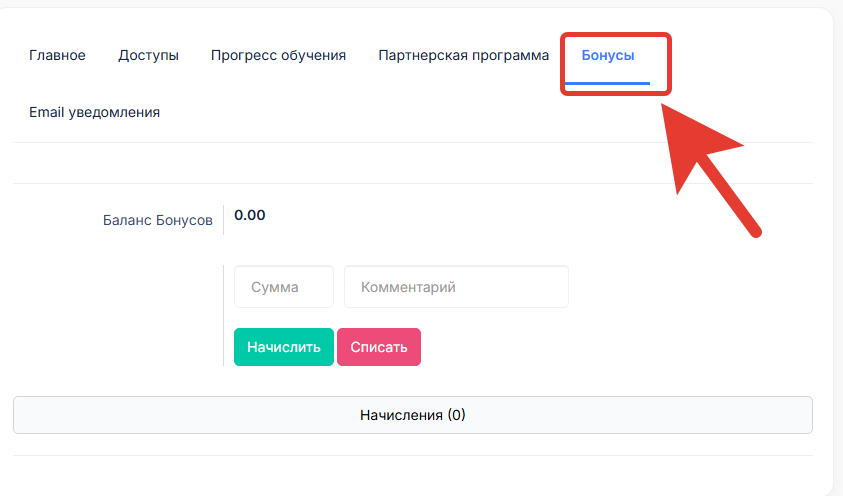Deduct bonuses using the Списать button

click(379, 347)
